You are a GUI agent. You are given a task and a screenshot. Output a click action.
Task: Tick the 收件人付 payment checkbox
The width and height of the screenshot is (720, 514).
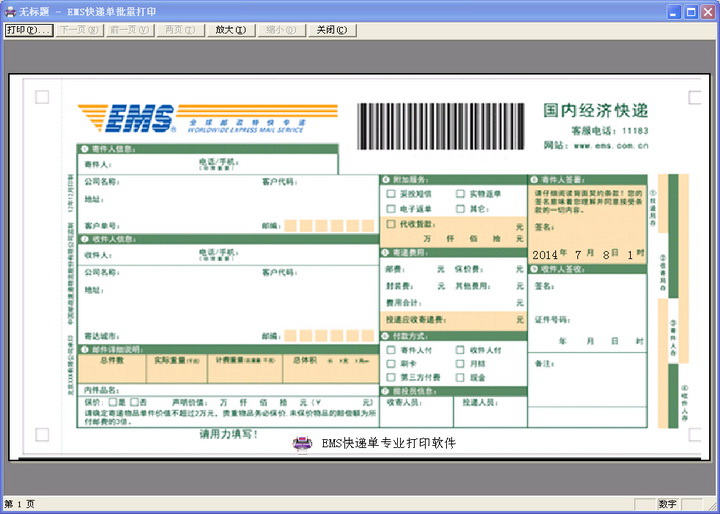[460, 350]
